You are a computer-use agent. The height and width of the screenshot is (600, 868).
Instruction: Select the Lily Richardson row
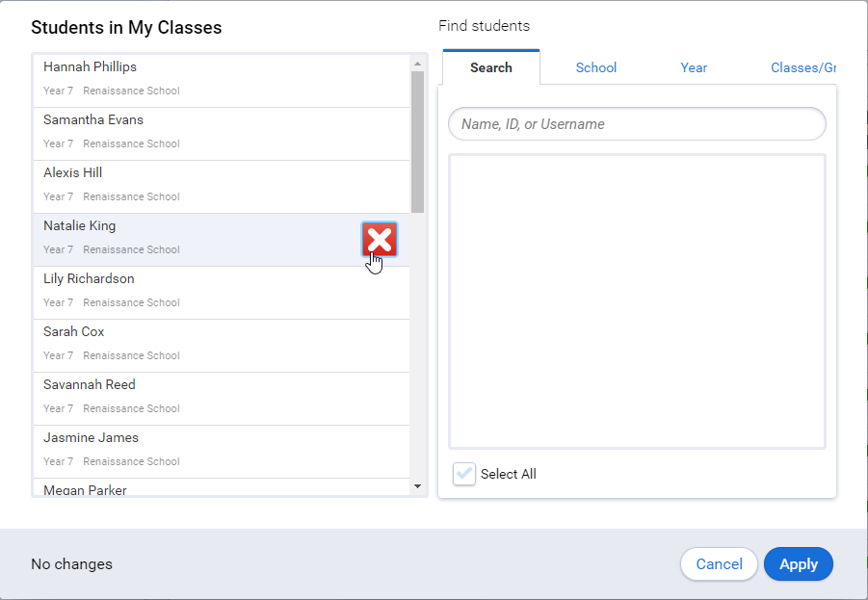coord(222,293)
